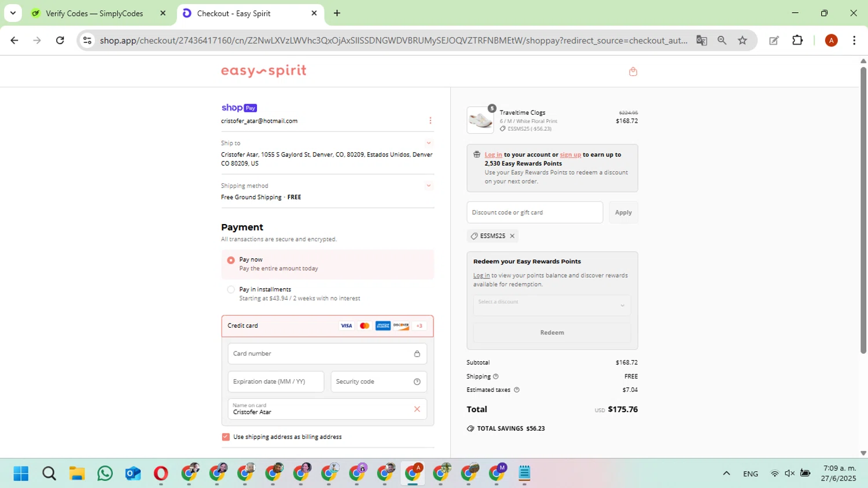868x488 pixels.
Task: Click the browser zoom magnifier icon
Action: (x=722, y=41)
